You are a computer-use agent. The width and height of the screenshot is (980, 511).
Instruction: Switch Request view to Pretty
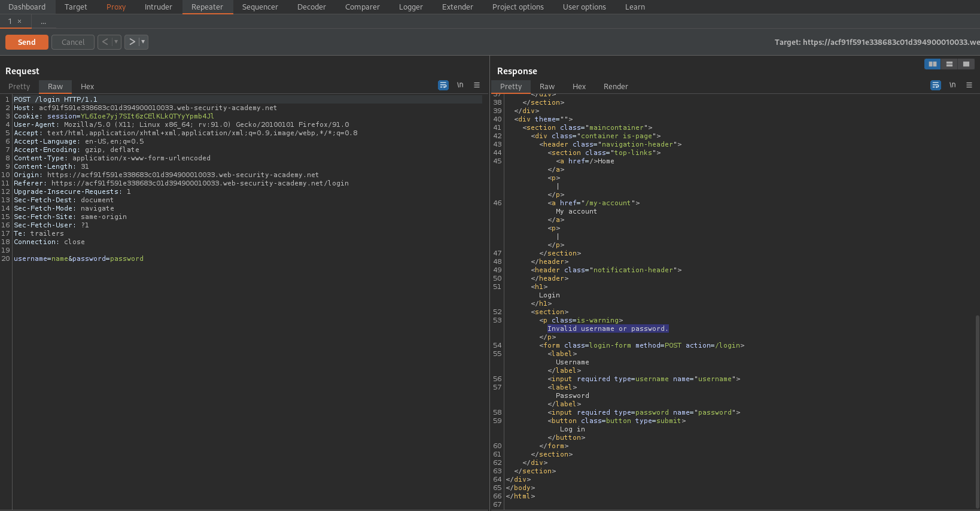19,86
